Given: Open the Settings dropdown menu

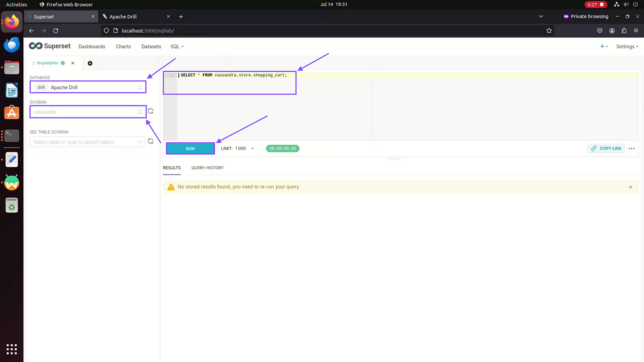Looking at the screenshot, I should [627, 47].
